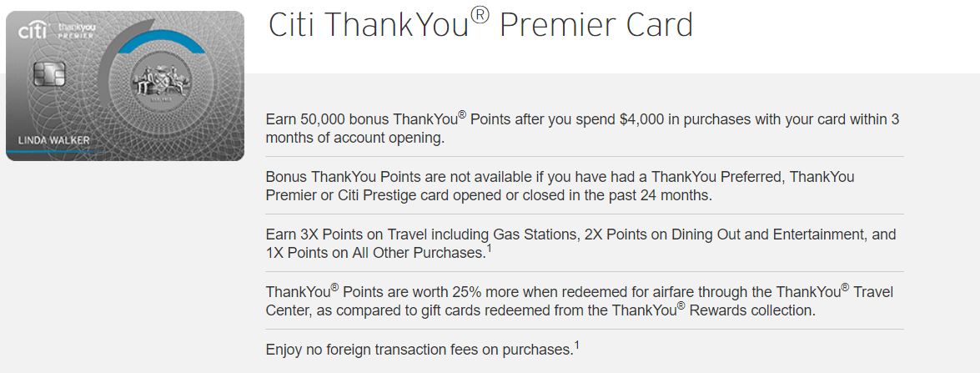Click the LINDA WALKER cardholder name
This screenshot has width=980, height=373.
click(53, 140)
